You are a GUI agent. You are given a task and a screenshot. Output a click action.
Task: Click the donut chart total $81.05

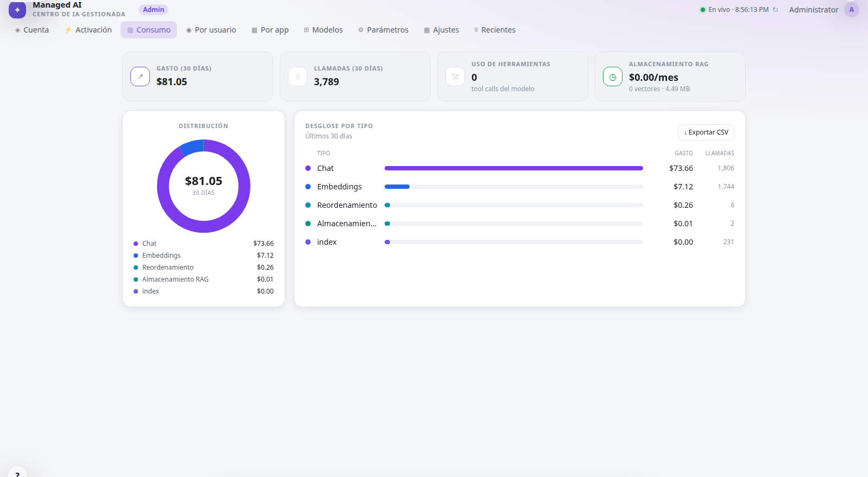(204, 181)
